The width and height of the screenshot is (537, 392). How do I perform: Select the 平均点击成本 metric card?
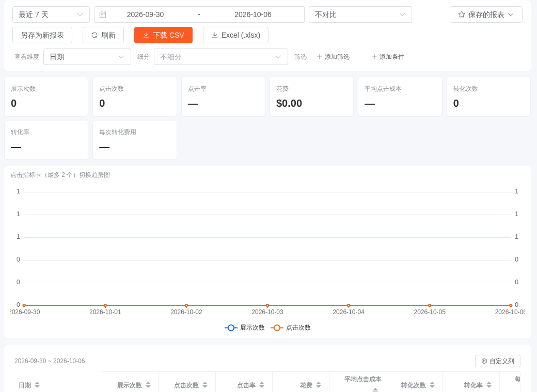[x=400, y=97]
